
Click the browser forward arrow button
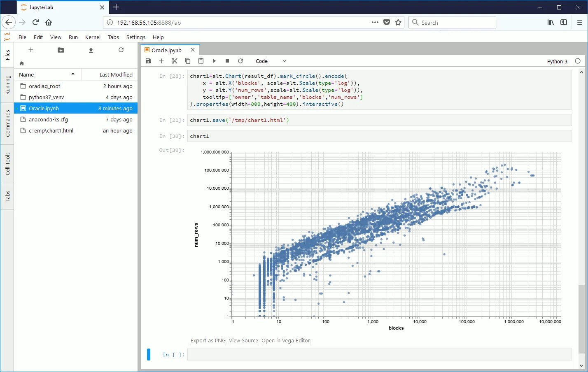[x=22, y=22]
